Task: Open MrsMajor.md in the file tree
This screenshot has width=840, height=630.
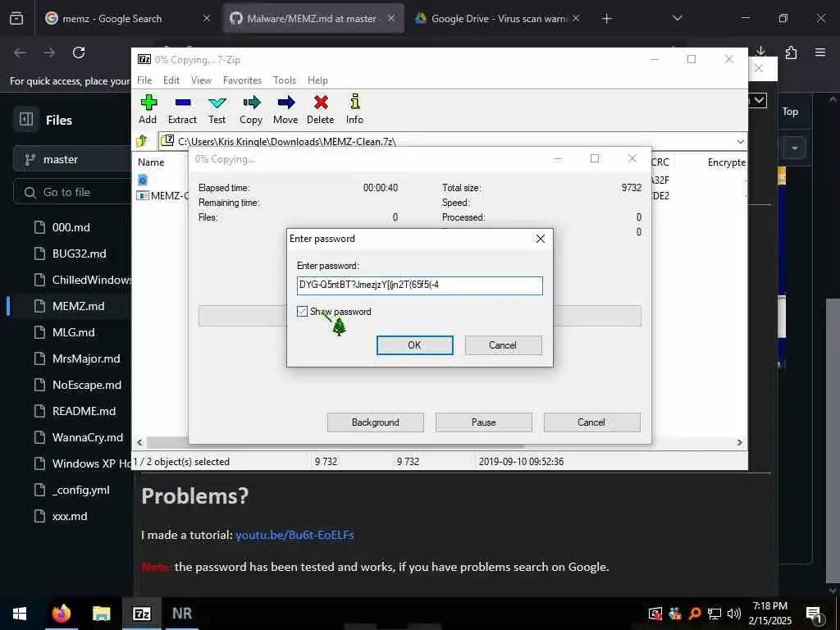Action: pyautogui.click(x=85, y=358)
